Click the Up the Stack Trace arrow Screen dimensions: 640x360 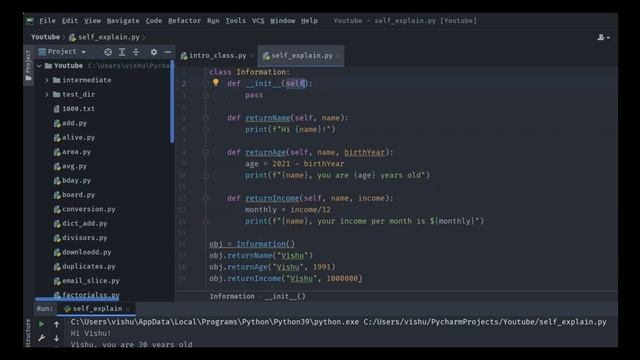coord(56,324)
